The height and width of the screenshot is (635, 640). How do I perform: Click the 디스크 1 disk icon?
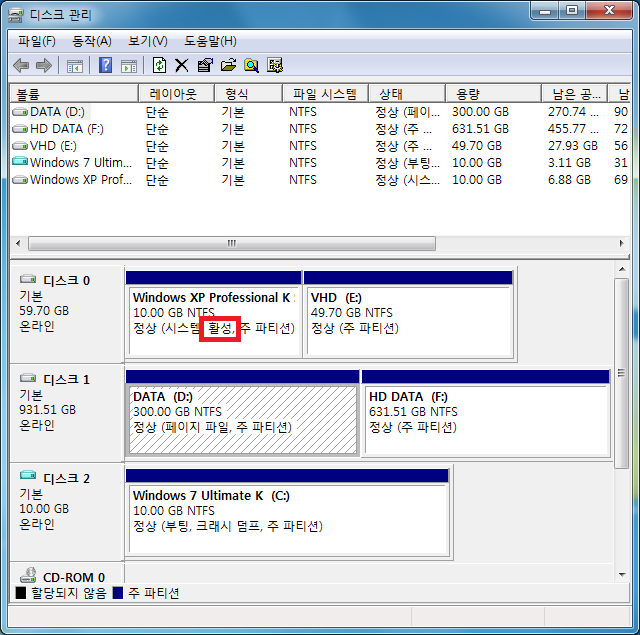click(x=28, y=378)
